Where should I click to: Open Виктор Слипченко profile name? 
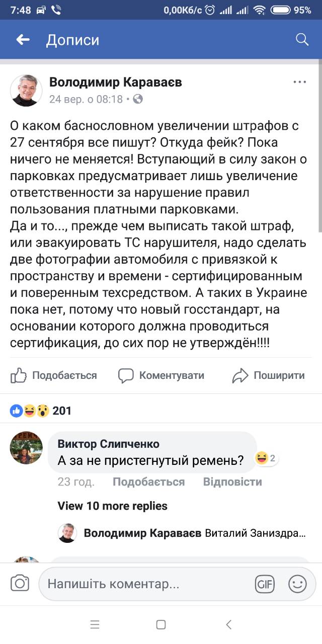109,444
